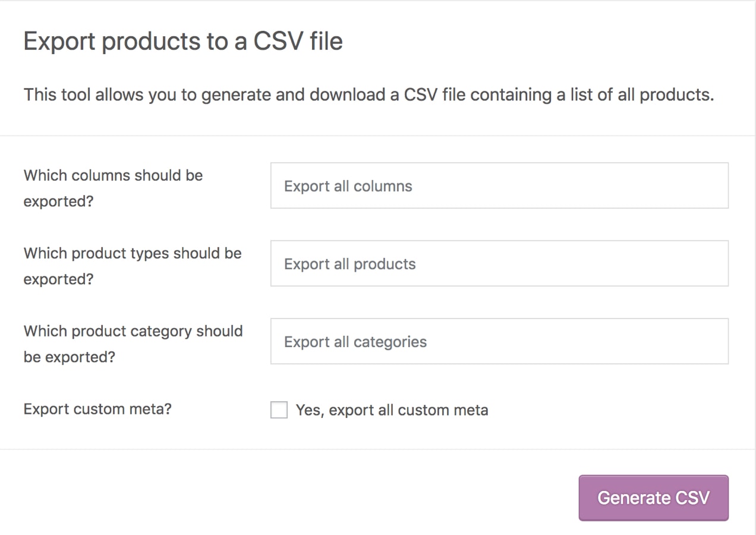Click the "Export all products" placeholder text
756x535 pixels.
point(349,264)
